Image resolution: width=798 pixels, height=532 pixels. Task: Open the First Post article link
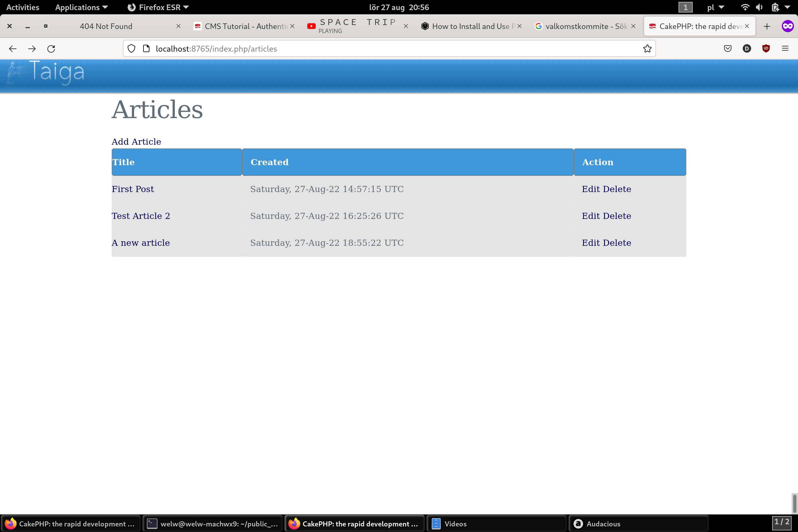[133, 189]
